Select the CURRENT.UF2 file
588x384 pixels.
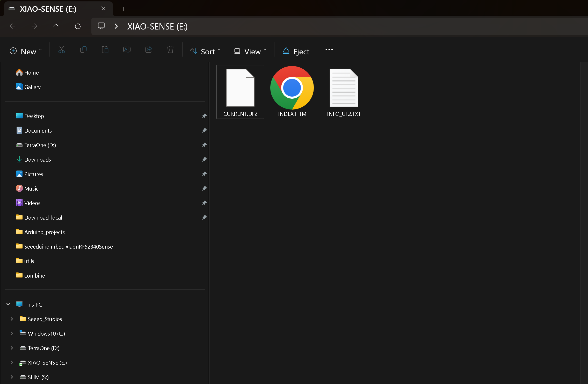pyautogui.click(x=240, y=92)
